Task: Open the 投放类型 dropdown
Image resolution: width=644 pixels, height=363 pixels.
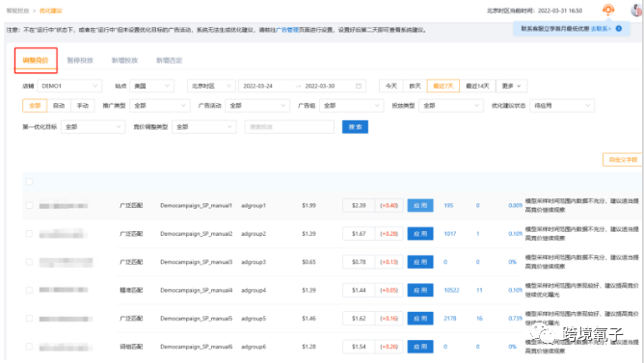Action: tap(451, 106)
